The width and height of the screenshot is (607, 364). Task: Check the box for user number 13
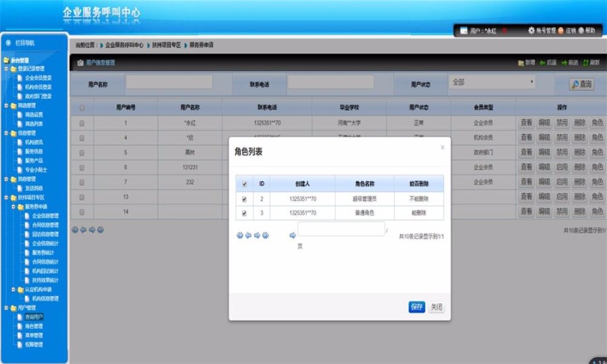click(82, 198)
